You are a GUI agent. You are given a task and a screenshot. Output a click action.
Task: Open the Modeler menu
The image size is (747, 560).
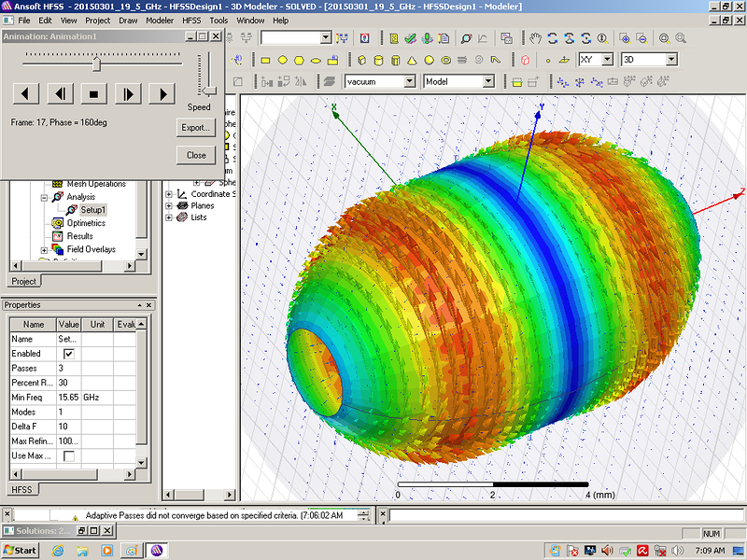point(159,20)
